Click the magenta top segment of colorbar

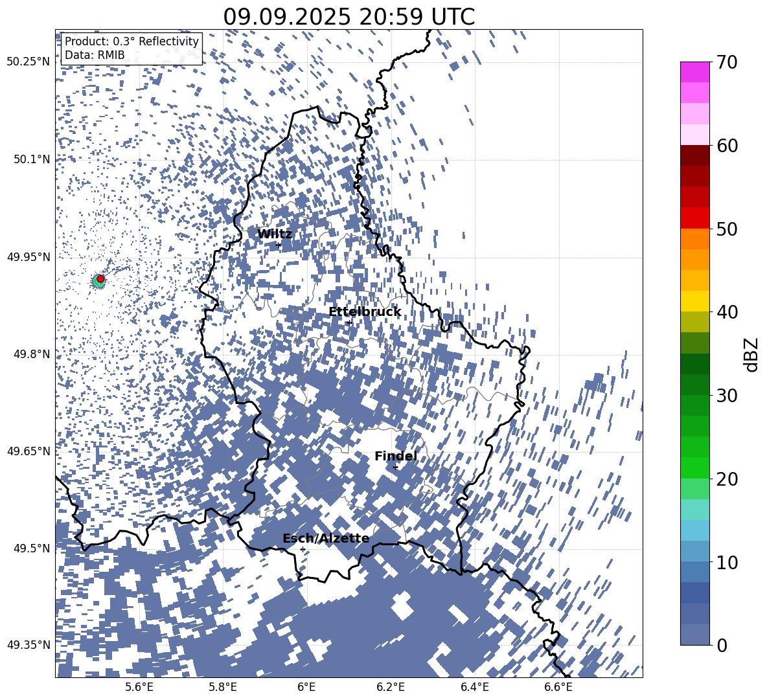click(x=694, y=73)
